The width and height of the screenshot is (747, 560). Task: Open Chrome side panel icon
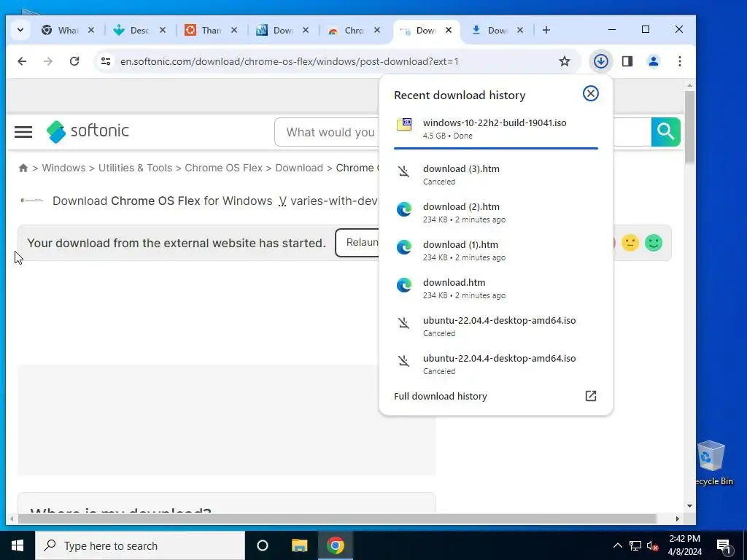pos(627,61)
